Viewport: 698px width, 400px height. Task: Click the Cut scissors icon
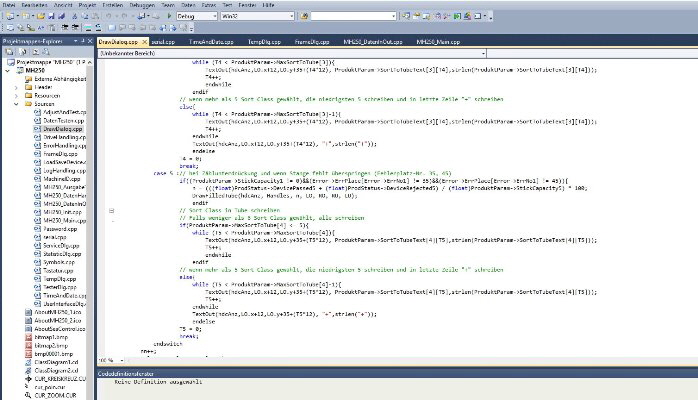(x=74, y=16)
